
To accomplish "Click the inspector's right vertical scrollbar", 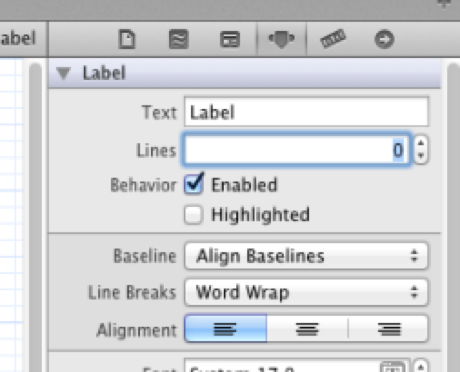I will tap(453, 217).
